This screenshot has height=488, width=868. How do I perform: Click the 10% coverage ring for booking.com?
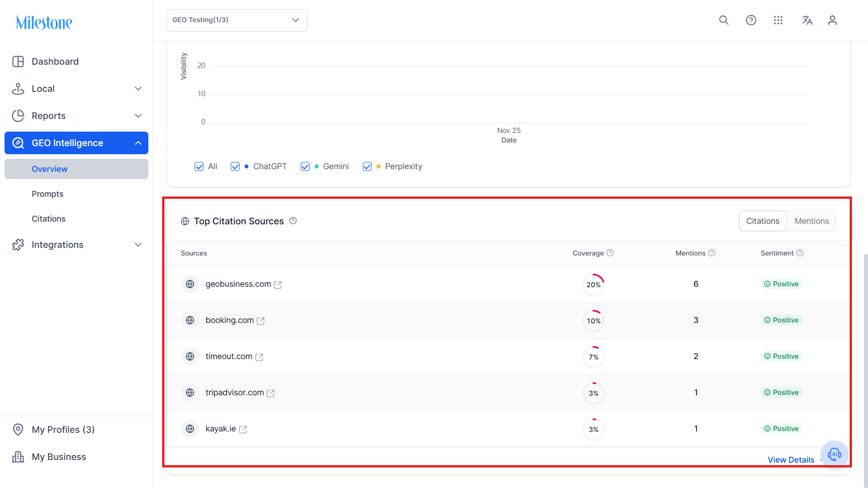(593, 321)
